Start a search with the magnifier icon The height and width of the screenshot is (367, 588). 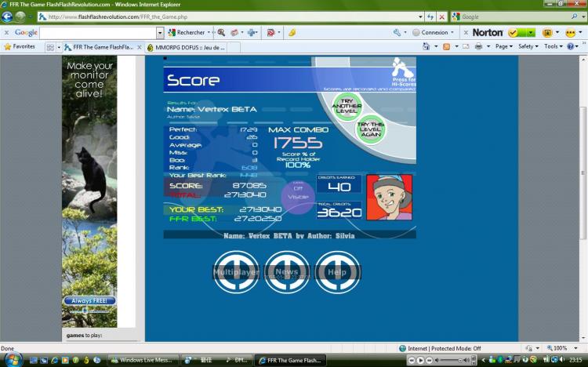click(x=575, y=17)
